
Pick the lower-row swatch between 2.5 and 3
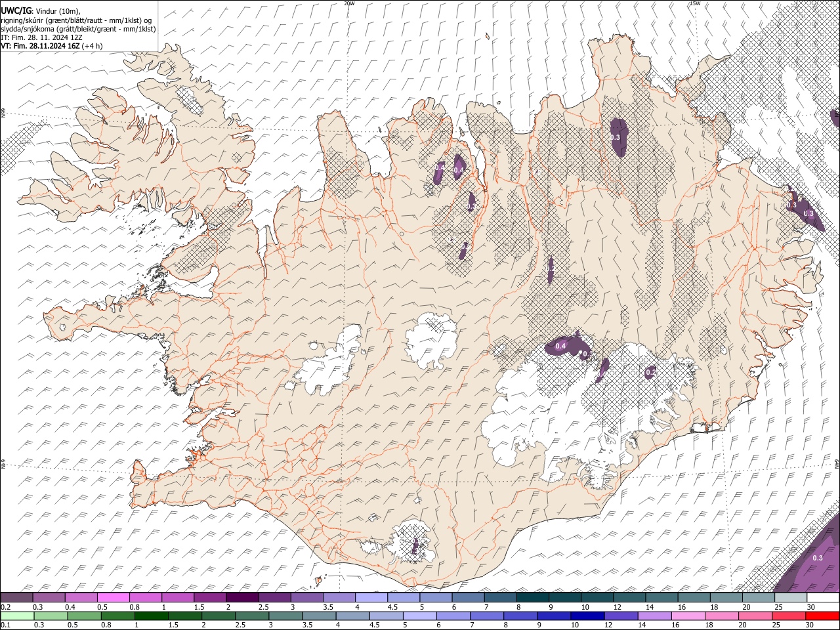tap(252, 616)
